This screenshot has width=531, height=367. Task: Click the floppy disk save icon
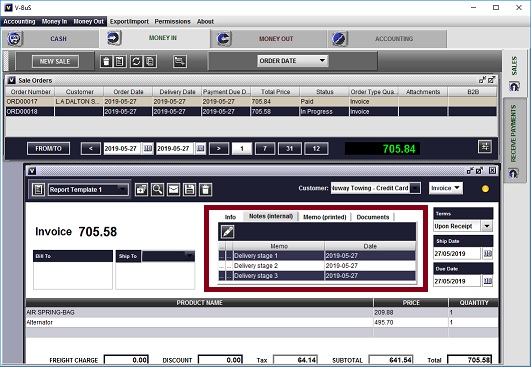click(189, 189)
